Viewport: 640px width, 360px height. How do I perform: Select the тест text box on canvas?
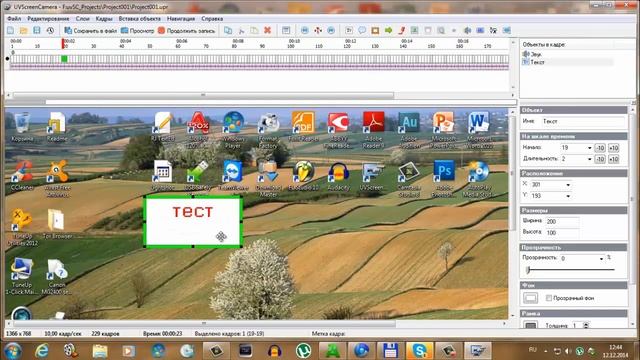click(x=193, y=222)
